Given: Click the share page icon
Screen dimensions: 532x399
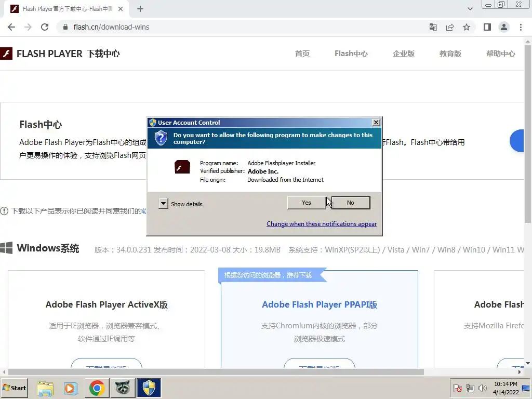Looking at the screenshot, I should pos(450,27).
